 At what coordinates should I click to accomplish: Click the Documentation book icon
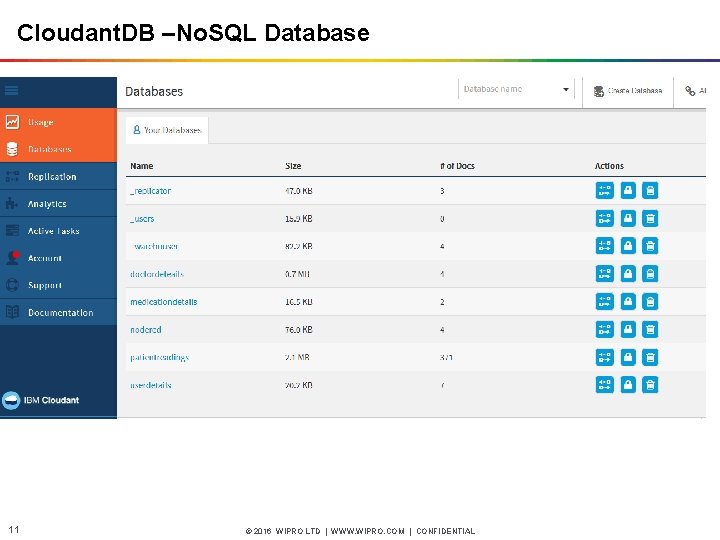point(12,312)
